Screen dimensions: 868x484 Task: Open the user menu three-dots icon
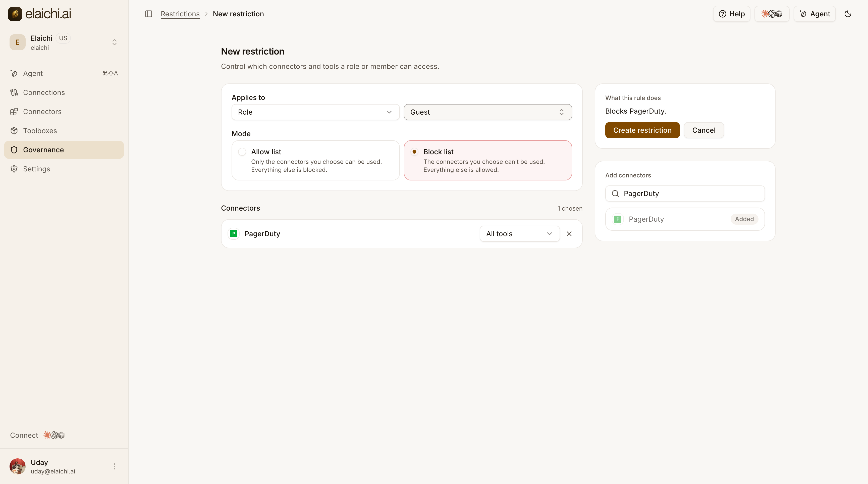[x=115, y=466]
